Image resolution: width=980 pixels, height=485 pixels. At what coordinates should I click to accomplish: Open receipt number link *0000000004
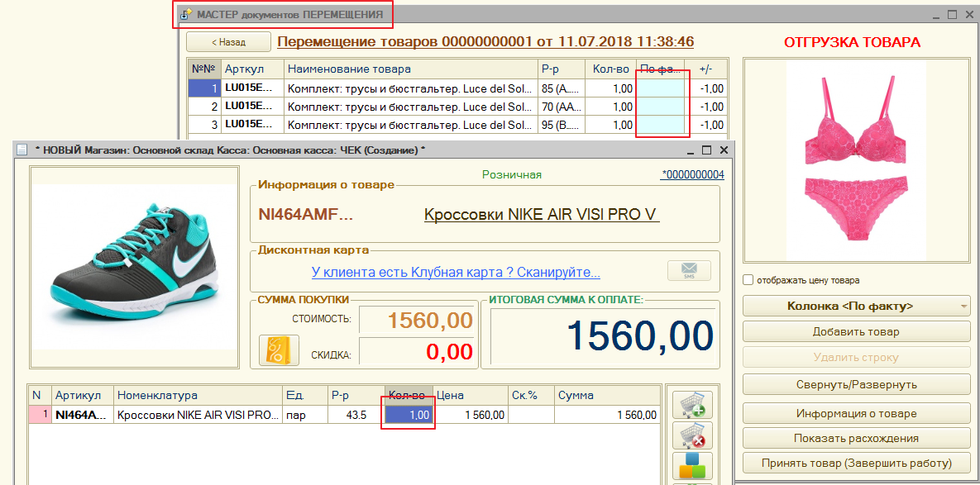click(x=692, y=175)
